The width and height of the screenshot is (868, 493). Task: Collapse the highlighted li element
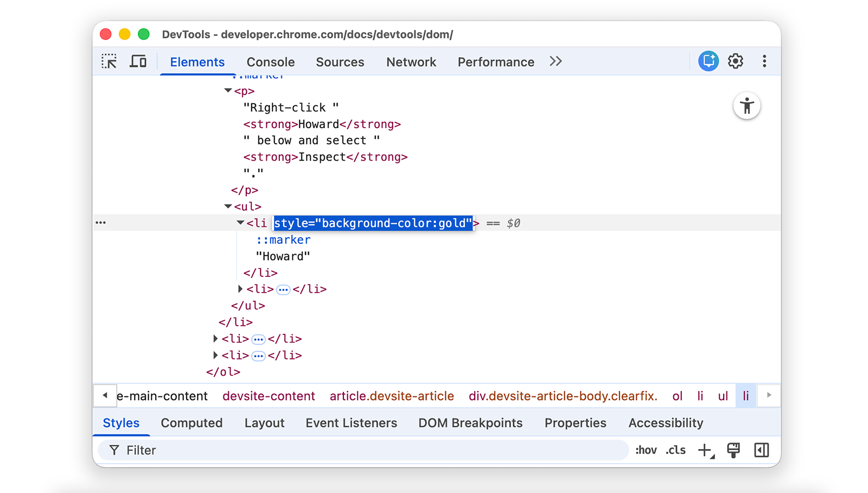240,223
